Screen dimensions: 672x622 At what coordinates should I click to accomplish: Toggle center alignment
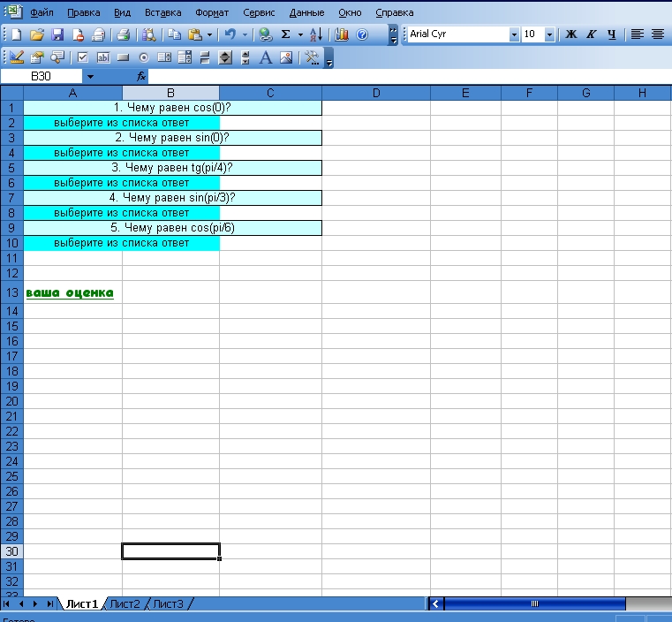pyautogui.click(x=658, y=34)
